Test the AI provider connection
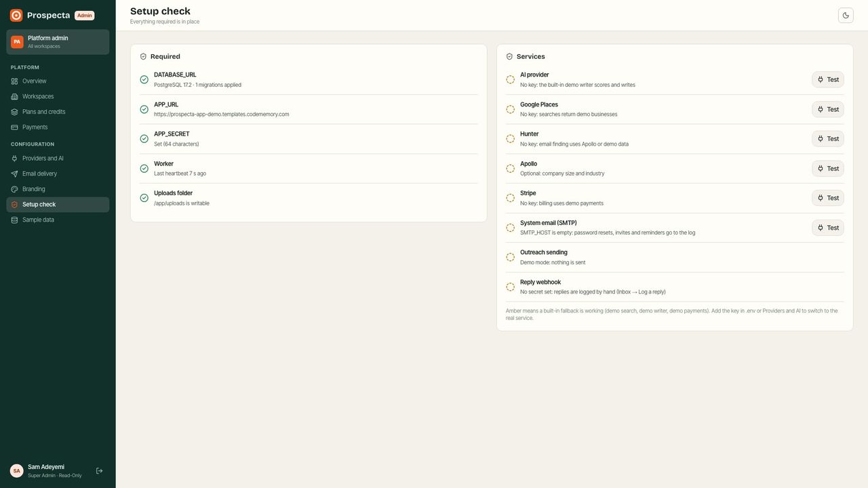Viewport: 868px width, 488px height. click(828, 79)
